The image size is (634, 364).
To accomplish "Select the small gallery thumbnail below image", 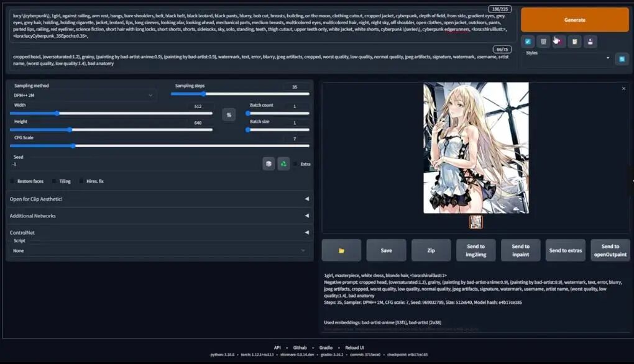I will pyautogui.click(x=476, y=222).
